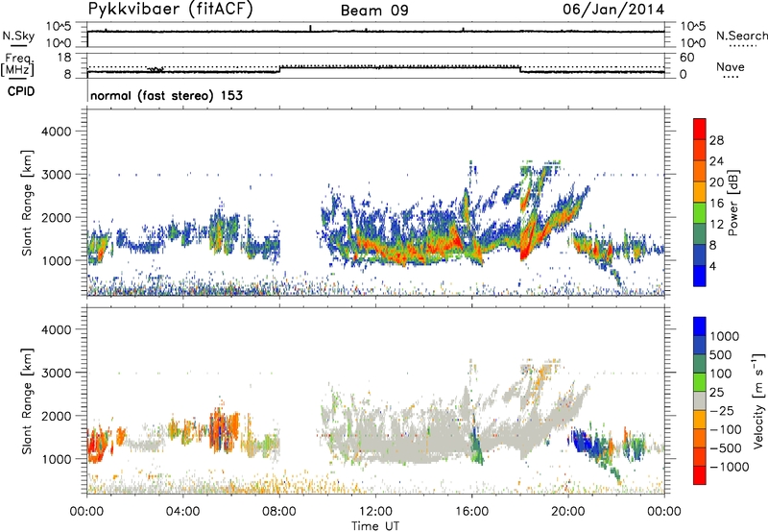Click the 'Power [dB]' colorbar label

(732, 203)
